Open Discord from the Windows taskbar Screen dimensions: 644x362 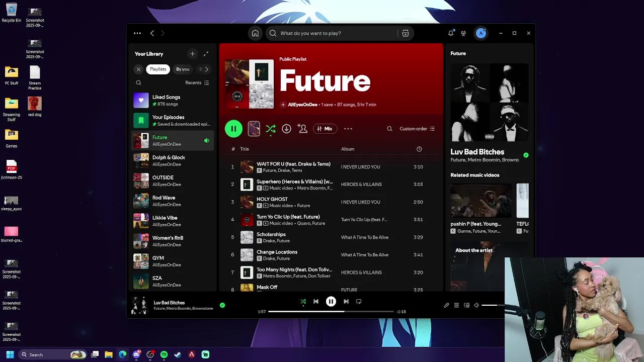coord(136,355)
